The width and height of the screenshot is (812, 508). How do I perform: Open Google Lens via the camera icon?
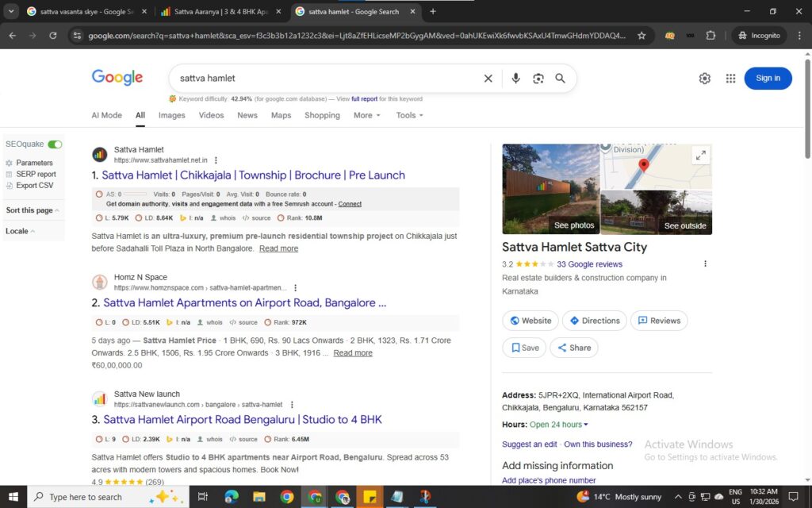(538, 78)
